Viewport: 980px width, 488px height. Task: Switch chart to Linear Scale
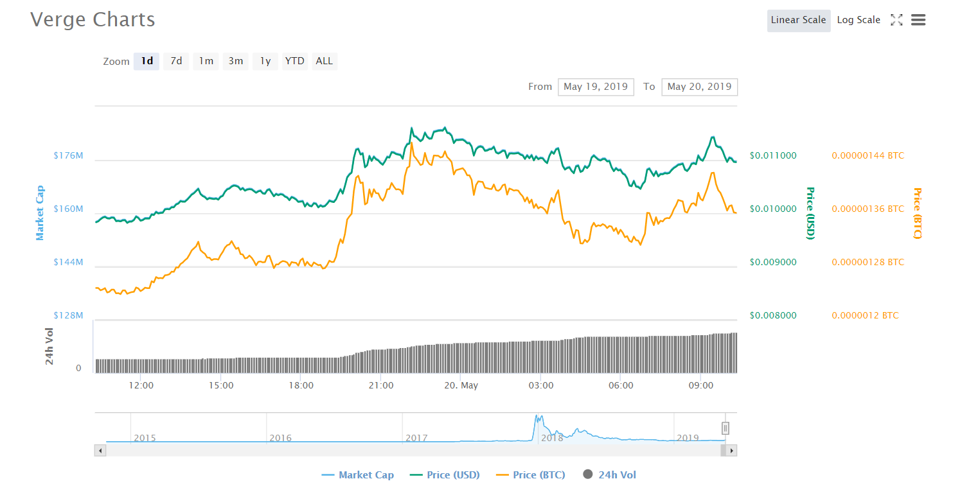click(x=799, y=20)
